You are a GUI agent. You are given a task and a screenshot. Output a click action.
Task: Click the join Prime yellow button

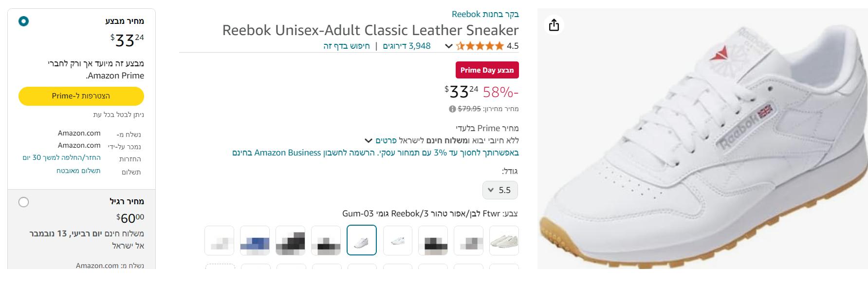pos(81,96)
